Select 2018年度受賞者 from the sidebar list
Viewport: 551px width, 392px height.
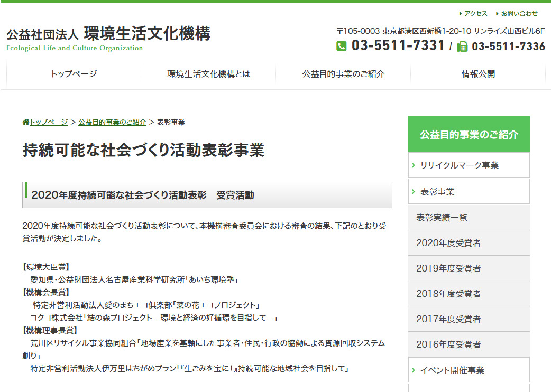tap(448, 294)
